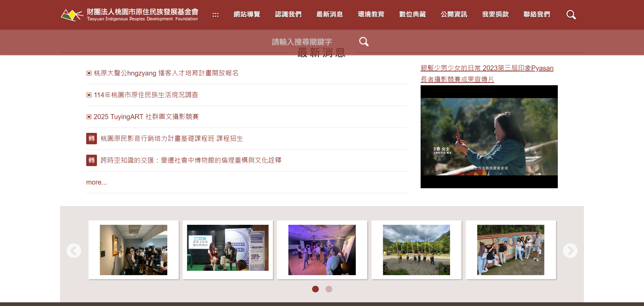Screen dimensions: 644x306
Task: Open the more... news link
Action: pos(97,182)
